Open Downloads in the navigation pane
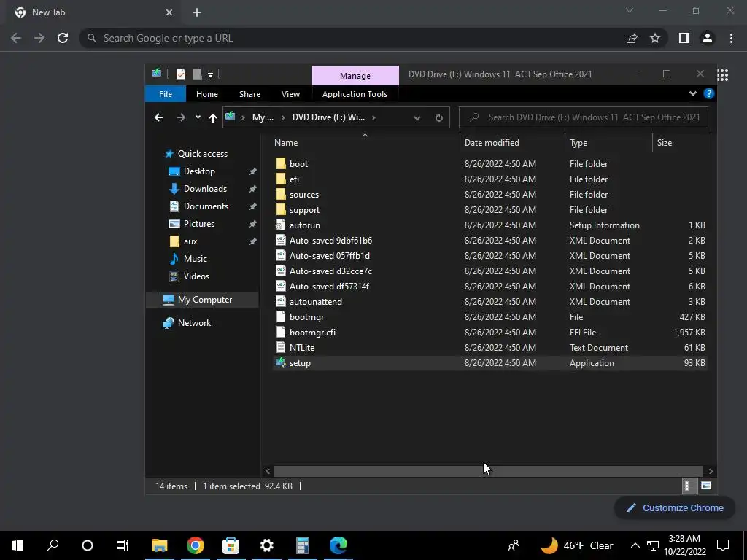This screenshot has width=747, height=560. click(x=205, y=189)
